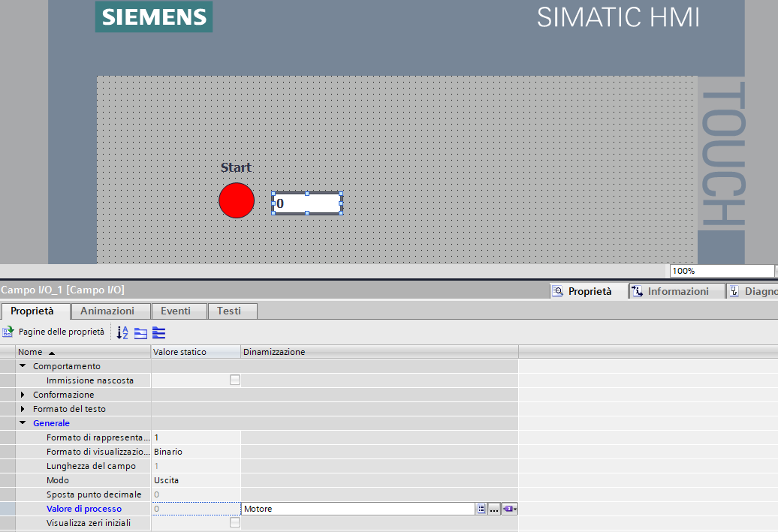Viewport: 778px width, 532px height.
Task: Expand the Conformazione category
Action: tap(23, 395)
